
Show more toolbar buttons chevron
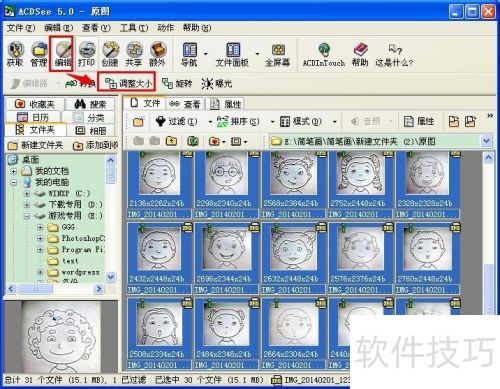coord(490,116)
